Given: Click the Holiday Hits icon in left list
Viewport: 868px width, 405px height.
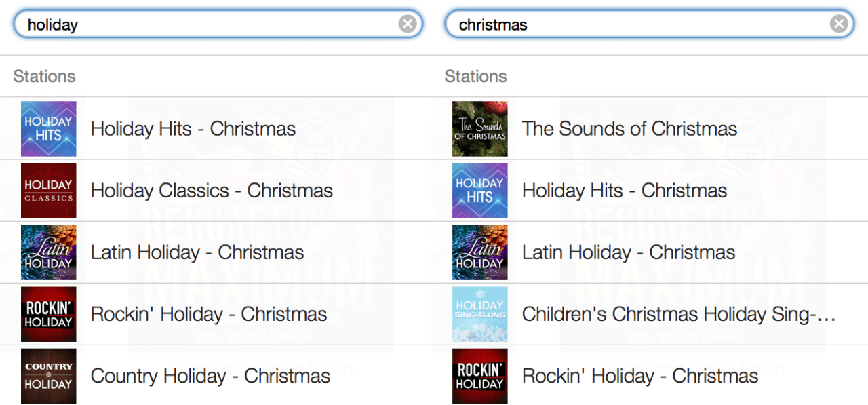Looking at the screenshot, I should tap(49, 129).
